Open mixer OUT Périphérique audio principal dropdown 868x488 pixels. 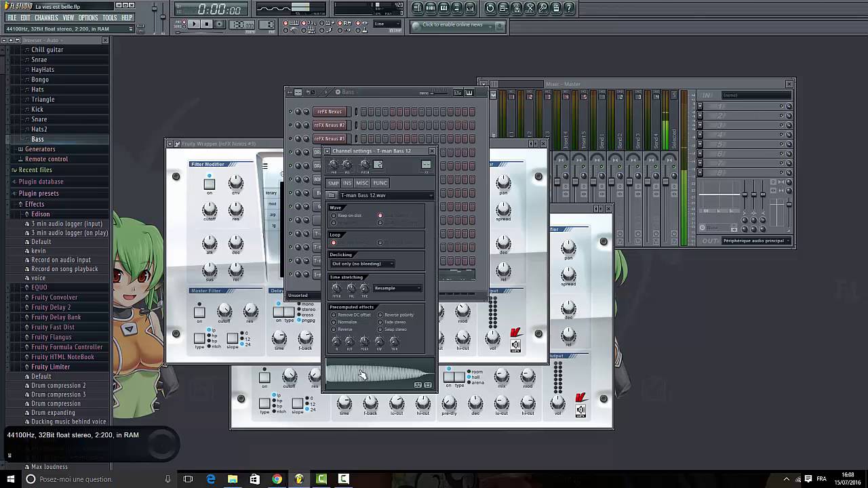tap(757, 241)
